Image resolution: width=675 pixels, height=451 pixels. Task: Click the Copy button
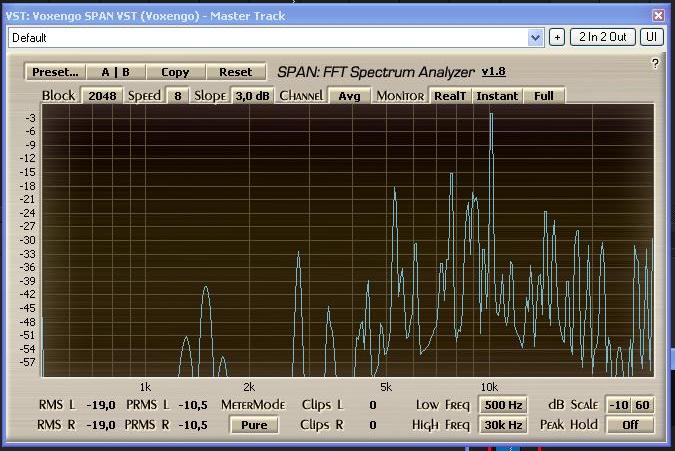click(x=175, y=72)
